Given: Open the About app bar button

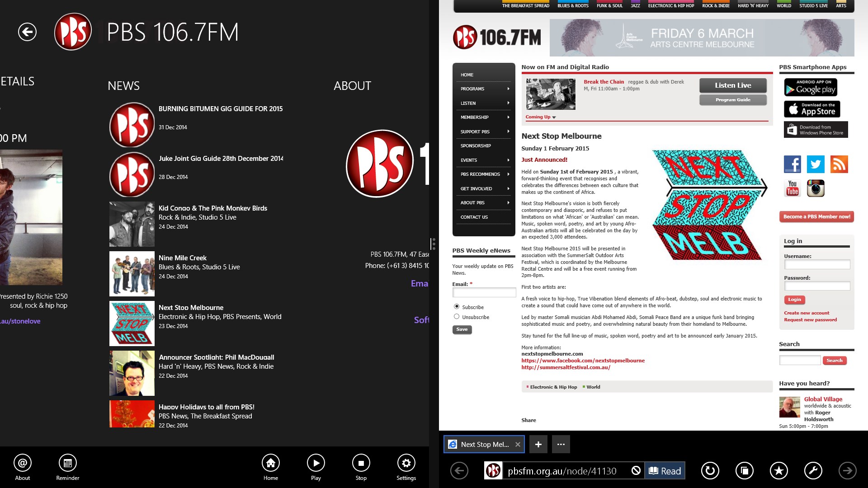Looking at the screenshot, I should [x=23, y=467].
